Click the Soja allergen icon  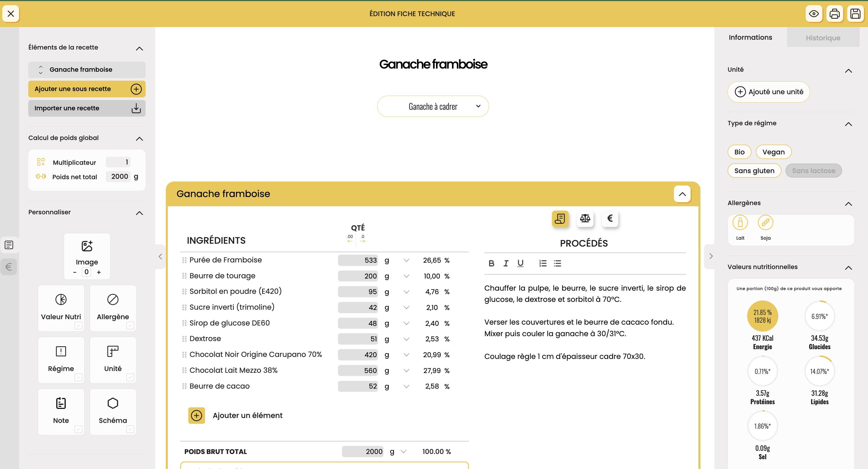pyautogui.click(x=765, y=223)
